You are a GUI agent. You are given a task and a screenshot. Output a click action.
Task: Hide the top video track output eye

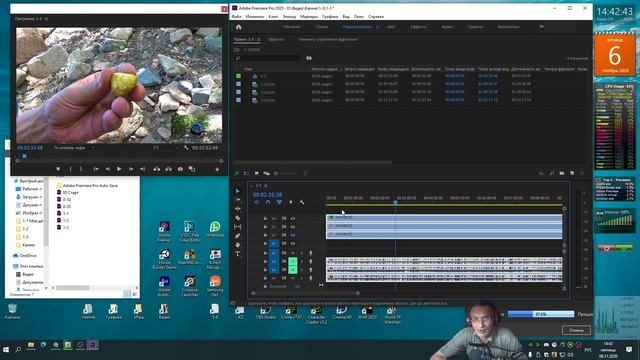pos(293,218)
